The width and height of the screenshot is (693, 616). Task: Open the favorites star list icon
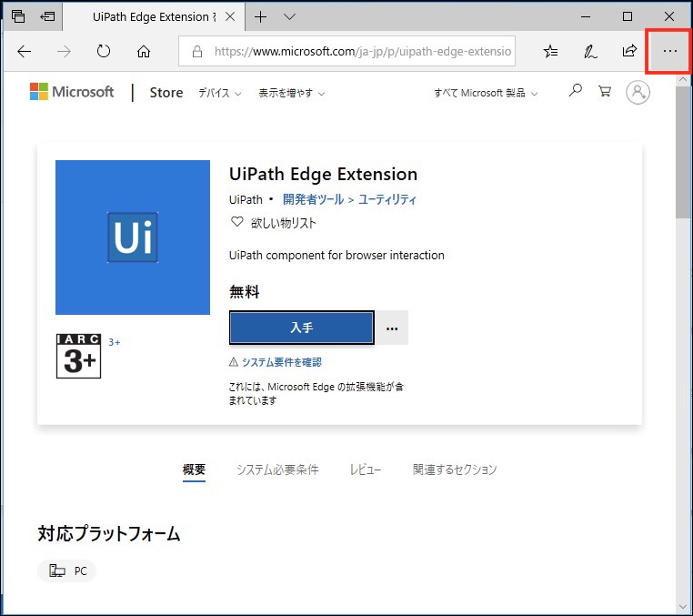(550, 52)
